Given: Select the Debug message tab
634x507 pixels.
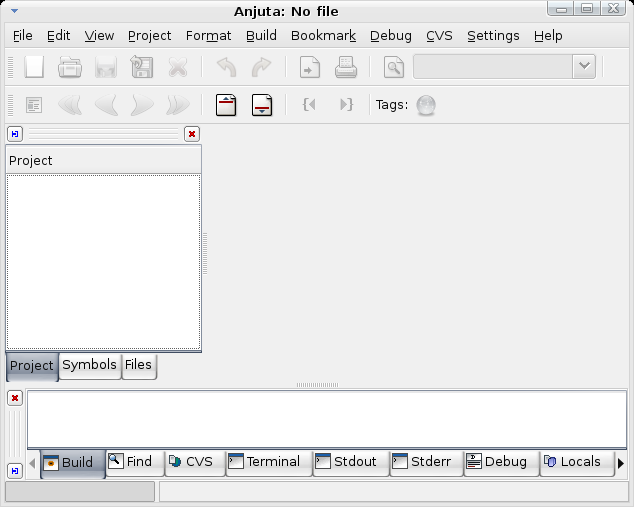Looking at the screenshot, I should pos(502,463).
